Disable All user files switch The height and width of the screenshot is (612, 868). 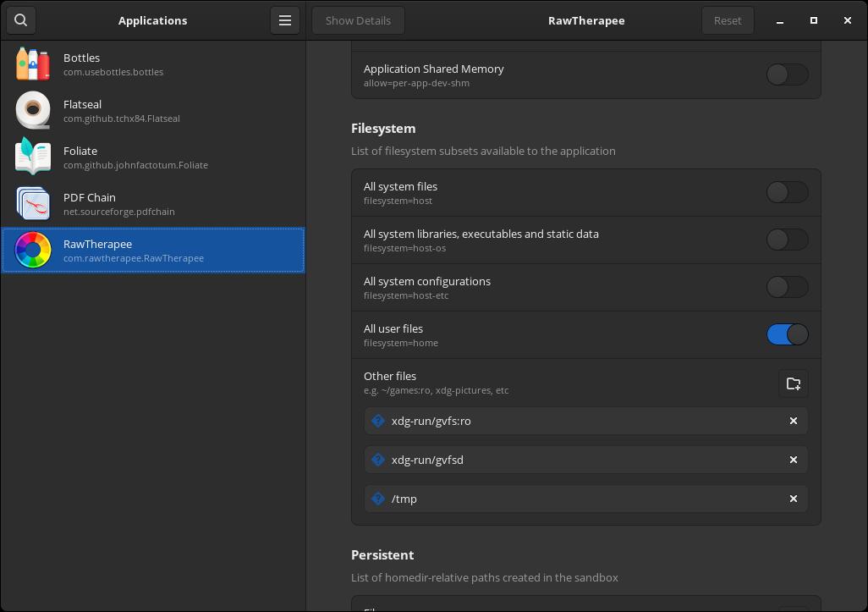(787, 334)
